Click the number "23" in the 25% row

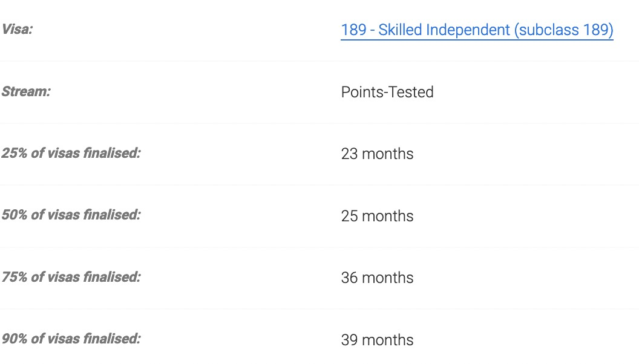coord(349,154)
